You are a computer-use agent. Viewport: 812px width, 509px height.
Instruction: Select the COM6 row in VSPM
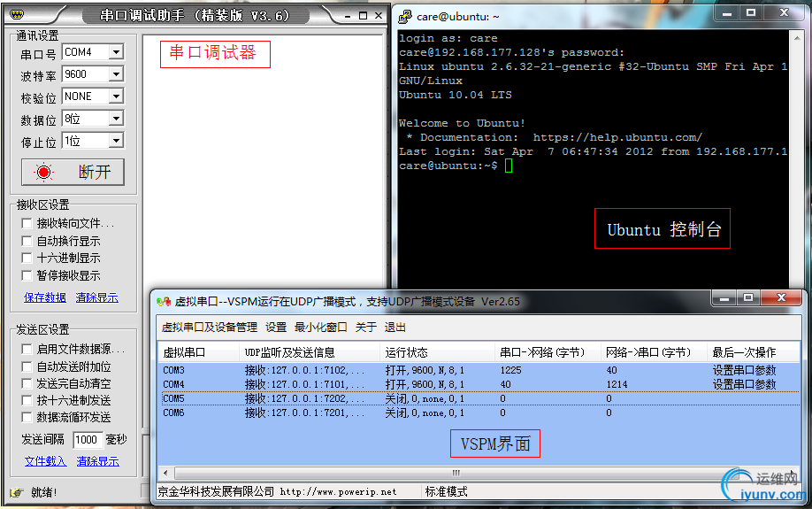pyautogui.click(x=479, y=413)
